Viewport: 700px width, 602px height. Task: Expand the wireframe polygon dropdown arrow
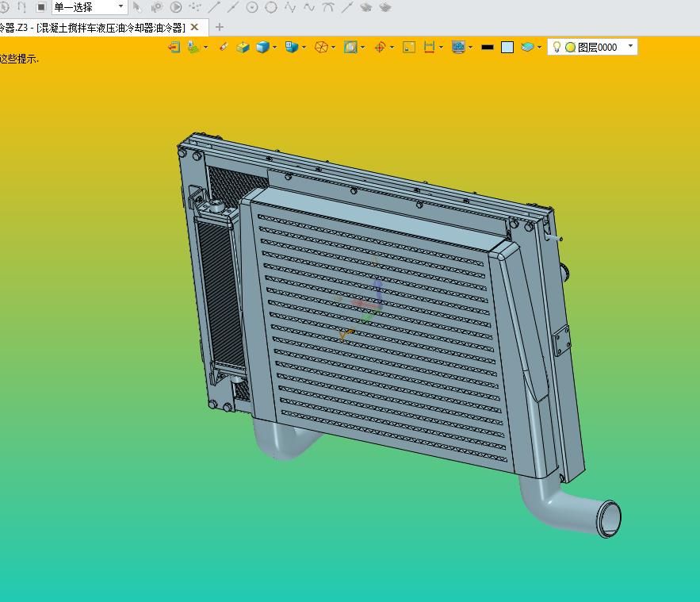tap(334, 47)
